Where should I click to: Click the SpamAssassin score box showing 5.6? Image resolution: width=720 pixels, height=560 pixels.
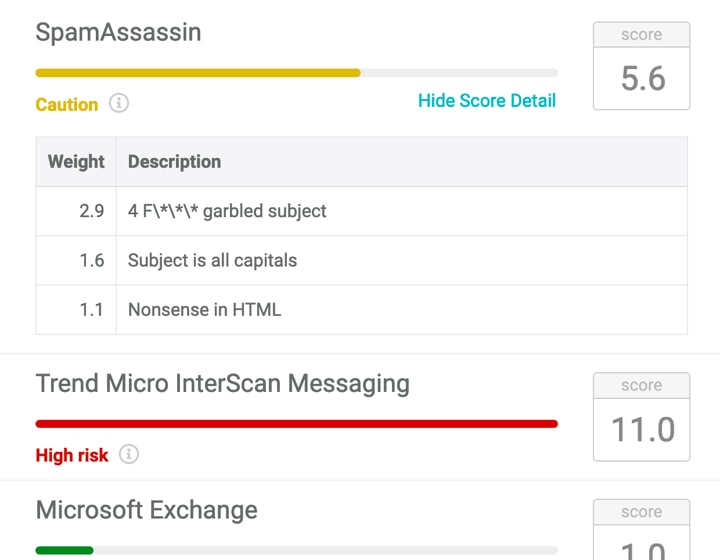[x=641, y=66]
